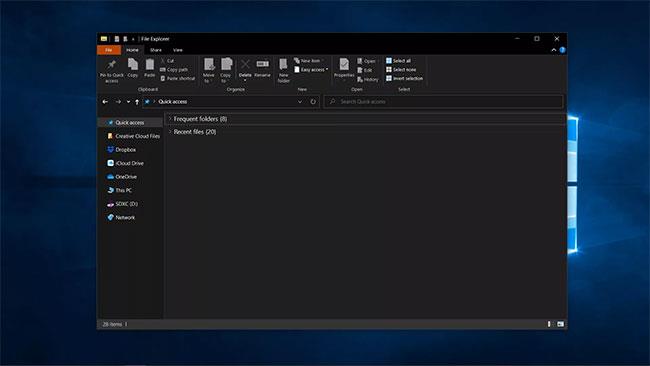The height and width of the screenshot is (366, 650).
Task: Open the Help question mark icon
Action: pos(562,50)
